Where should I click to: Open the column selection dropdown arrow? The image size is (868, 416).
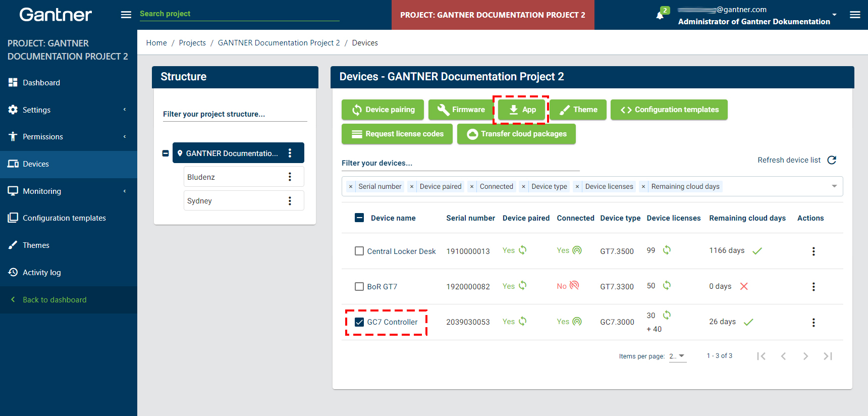[834, 186]
